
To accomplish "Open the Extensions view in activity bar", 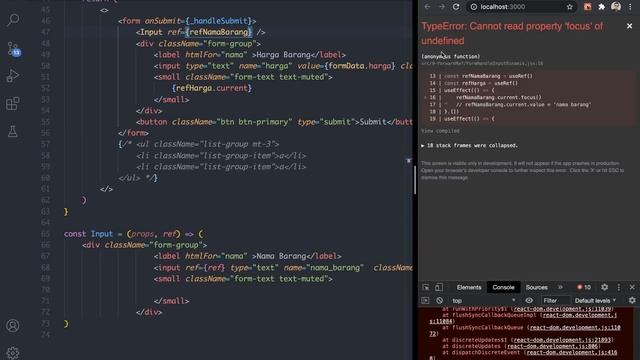I will pos(13,103).
